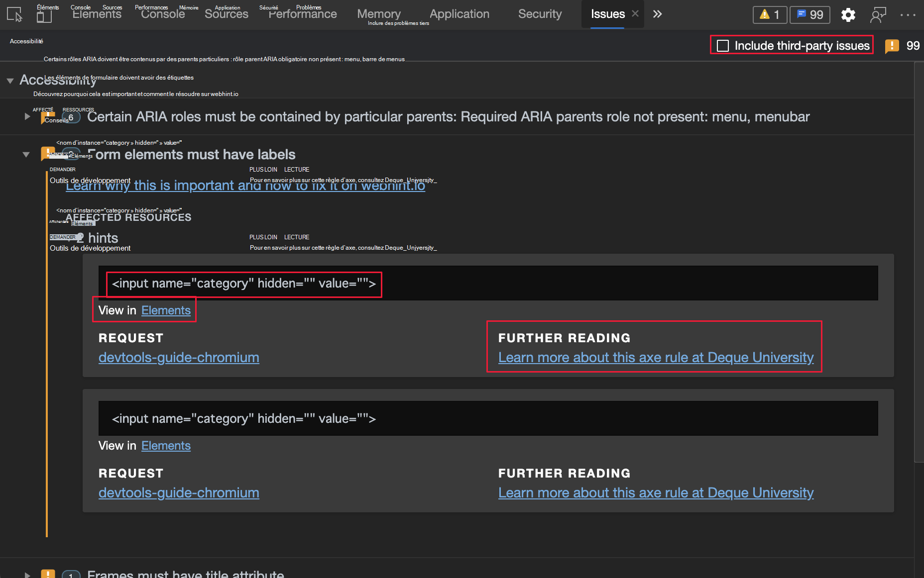Open the customize DevTools ellipsis menu
Image resolution: width=924 pixels, height=578 pixels.
coord(908,15)
